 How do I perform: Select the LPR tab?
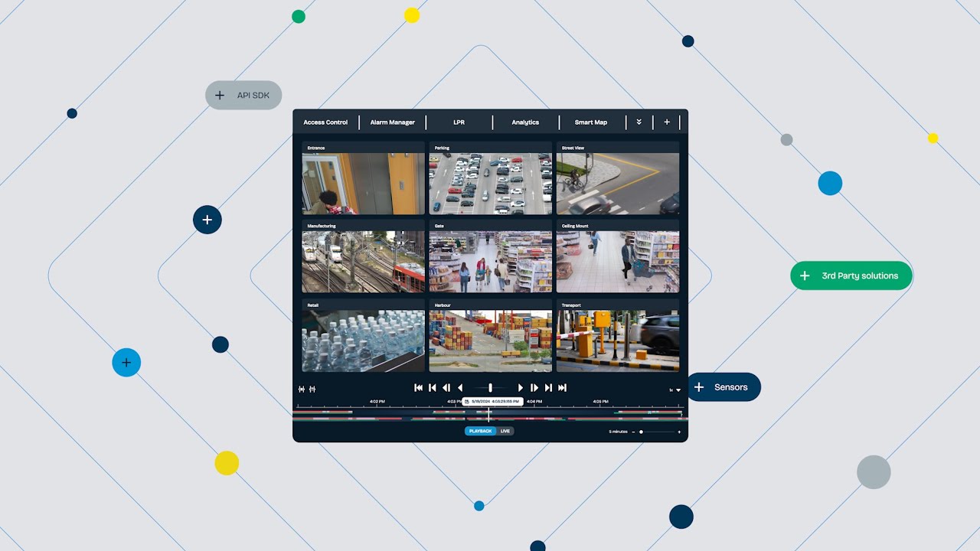tap(459, 122)
